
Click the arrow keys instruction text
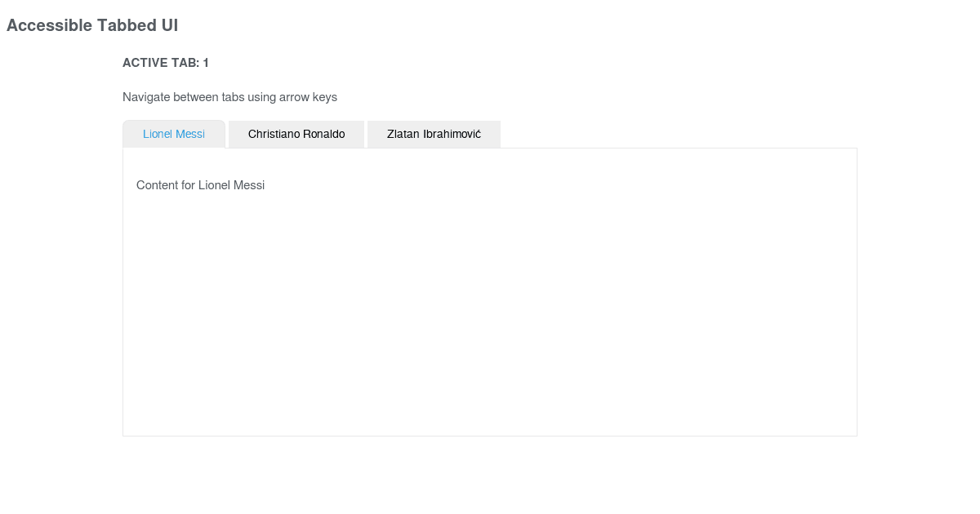pos(229,97)
